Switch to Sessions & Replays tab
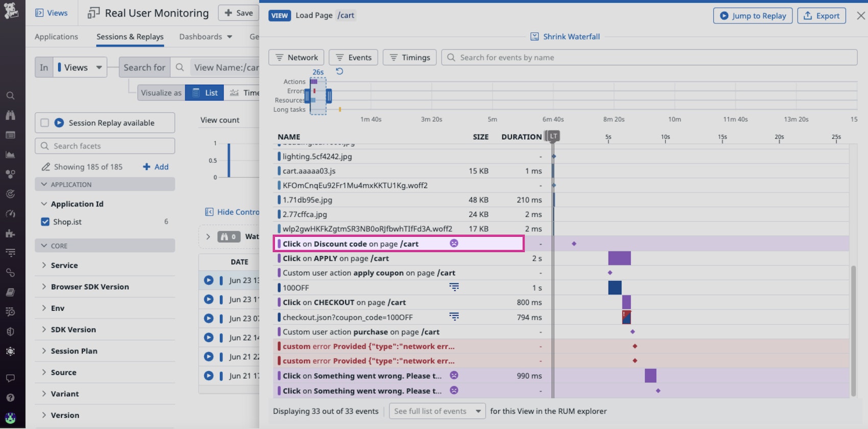This screenshot has width=868, height=429. (x=130, y=37)
